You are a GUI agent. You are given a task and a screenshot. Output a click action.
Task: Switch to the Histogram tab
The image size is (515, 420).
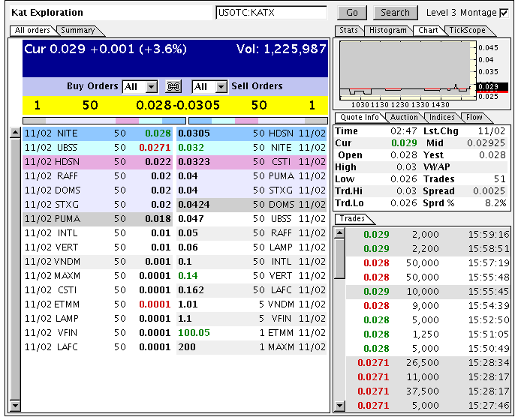387,31
